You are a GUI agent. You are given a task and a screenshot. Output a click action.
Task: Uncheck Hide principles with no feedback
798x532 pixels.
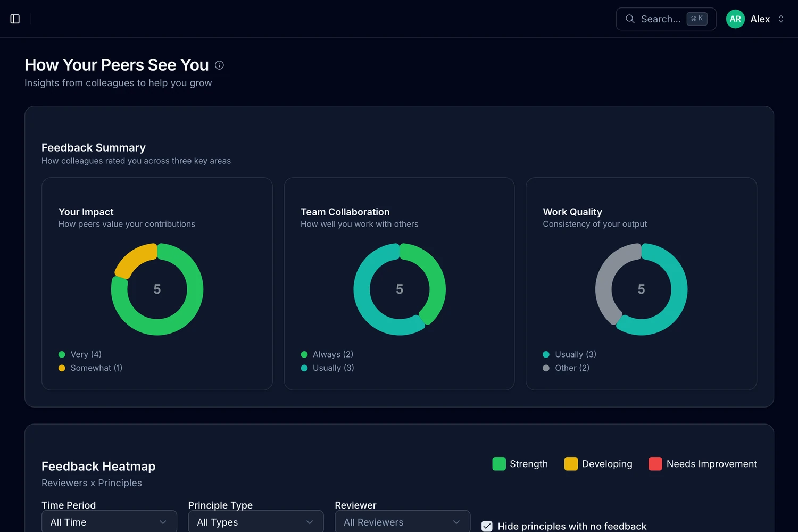(487, 526)
